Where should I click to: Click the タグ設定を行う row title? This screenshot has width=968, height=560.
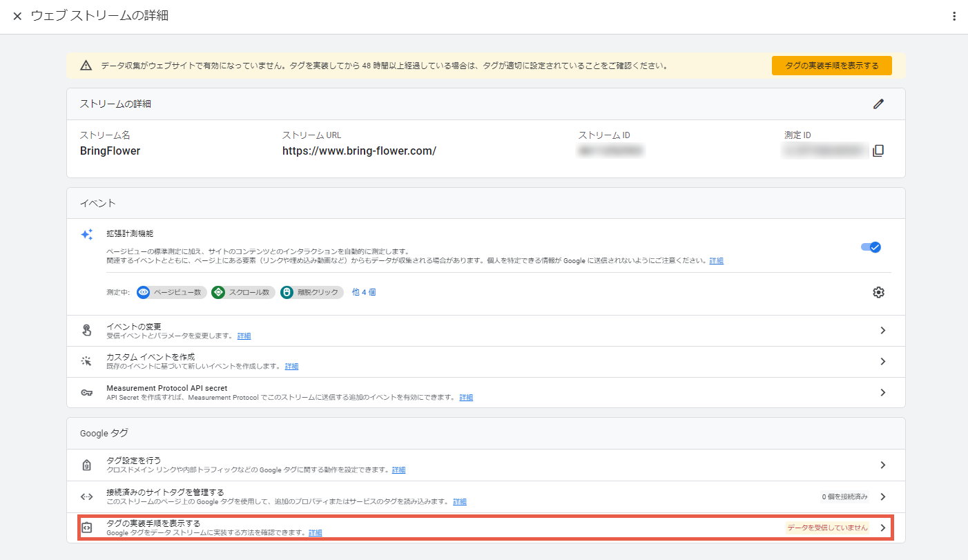133,461
